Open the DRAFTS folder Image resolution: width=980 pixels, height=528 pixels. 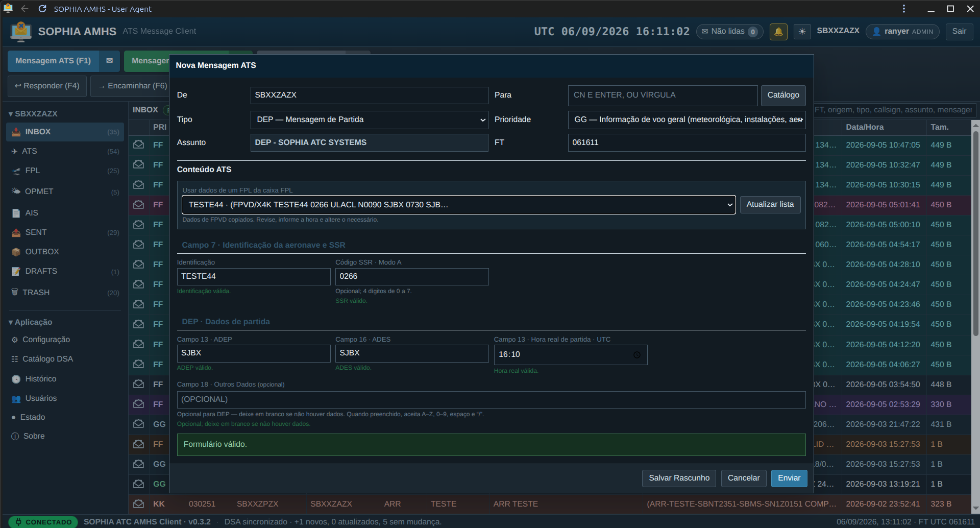pos(65,271)
